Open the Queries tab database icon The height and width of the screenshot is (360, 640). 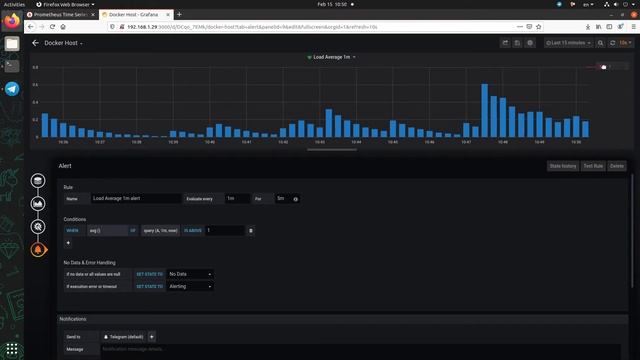[x=38, y=180]
